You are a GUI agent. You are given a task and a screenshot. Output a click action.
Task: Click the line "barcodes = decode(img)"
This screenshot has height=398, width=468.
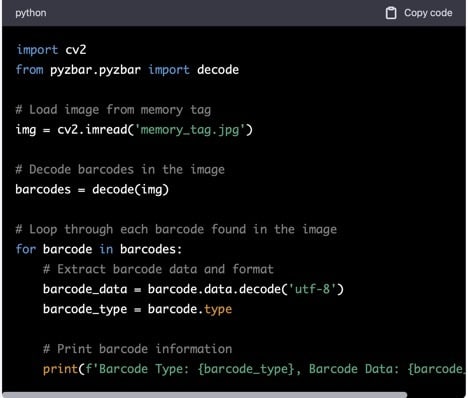pos(92,190)
